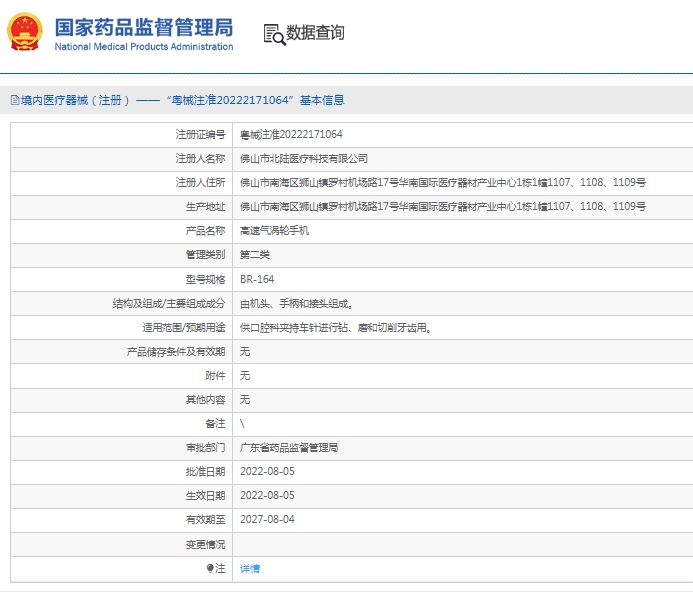Select registrant name 佛山市北陆医疗科技有限公司
The width and height of the screenshot is (693, 594).
click(x=304, y=158)
